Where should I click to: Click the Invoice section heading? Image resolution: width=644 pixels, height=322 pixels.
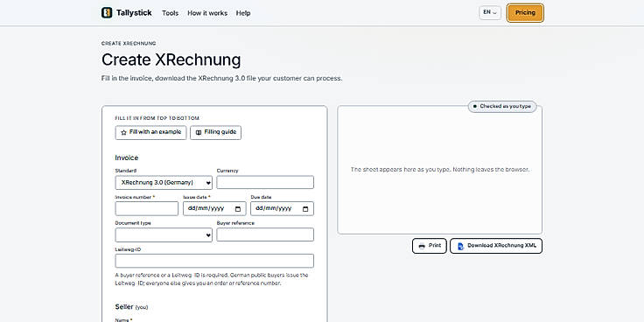127,157
